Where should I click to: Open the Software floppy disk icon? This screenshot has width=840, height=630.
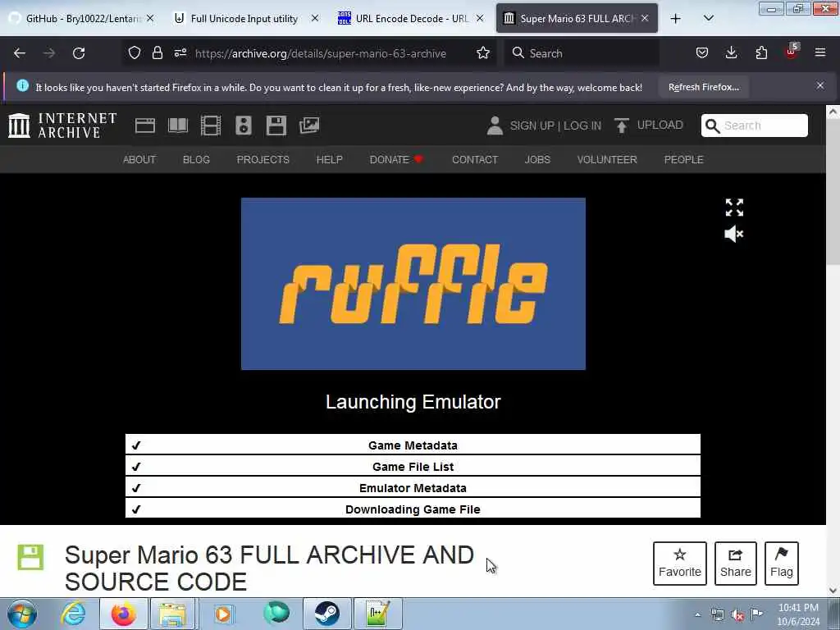tap(276, 126)
